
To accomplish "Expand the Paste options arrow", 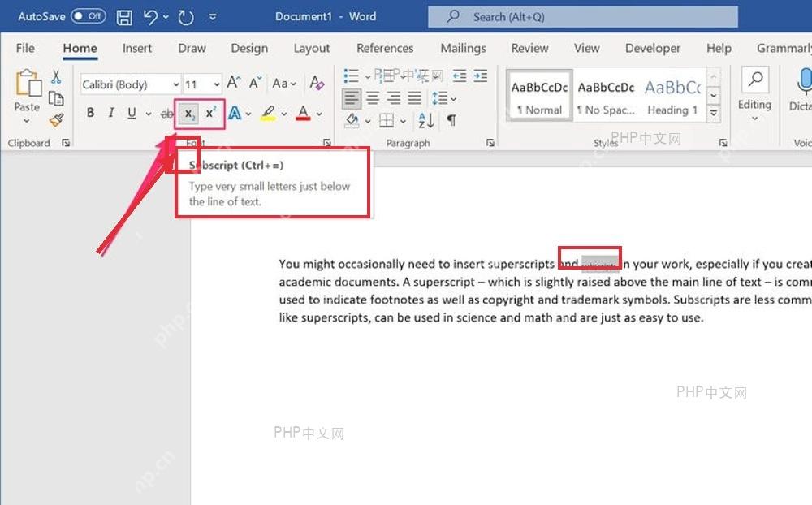I will tap(27, 121).
